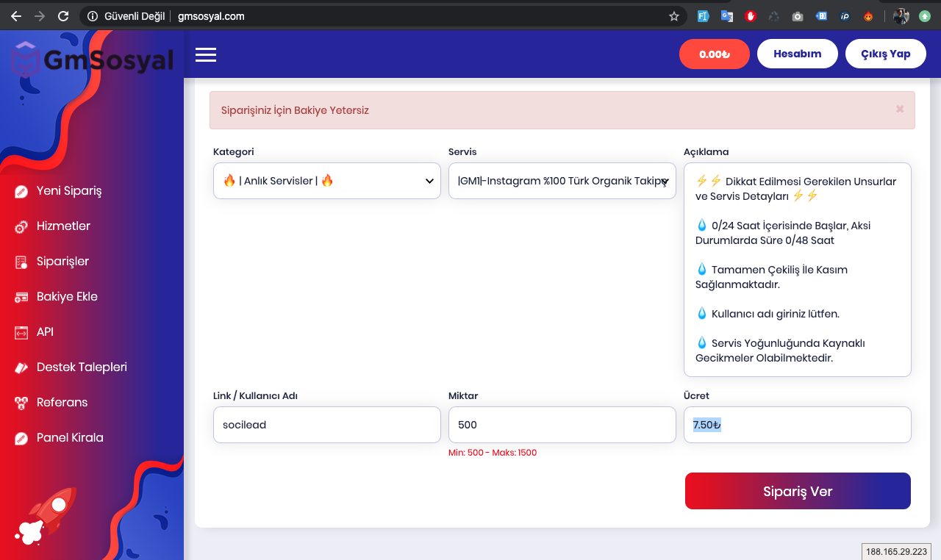Open Siparişler in sidebar
This screenshot has height=560, width=941.
click(62, 262)
